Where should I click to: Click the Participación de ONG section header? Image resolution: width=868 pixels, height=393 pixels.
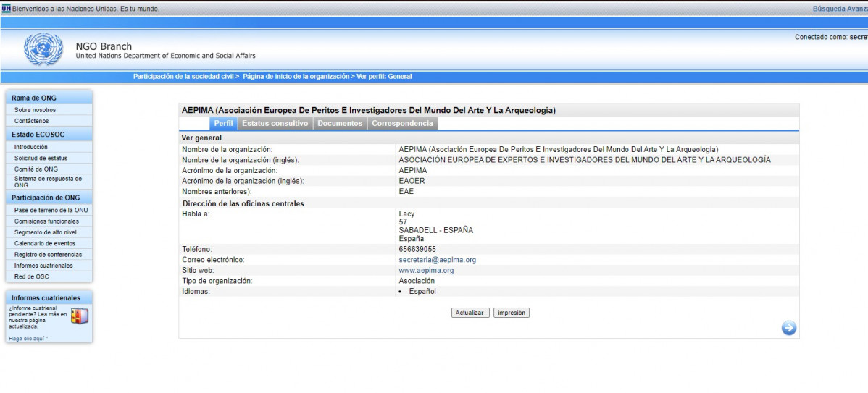(49, 198)
